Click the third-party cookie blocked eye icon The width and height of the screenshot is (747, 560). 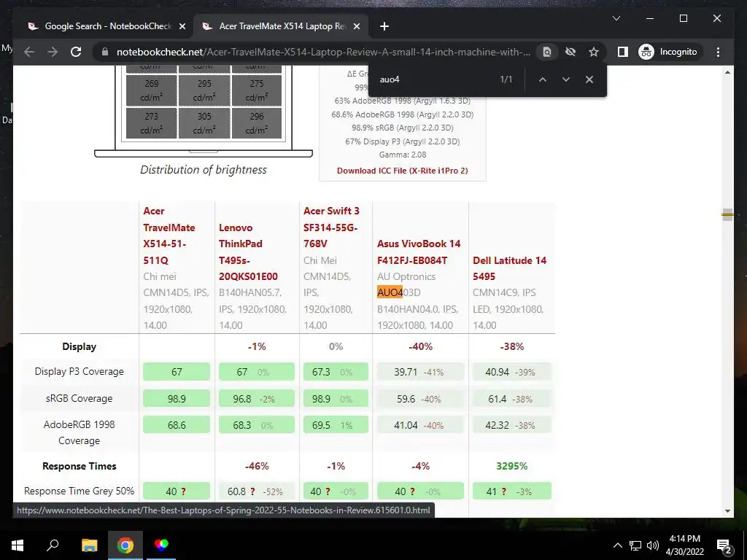click(x=570, y=52)
